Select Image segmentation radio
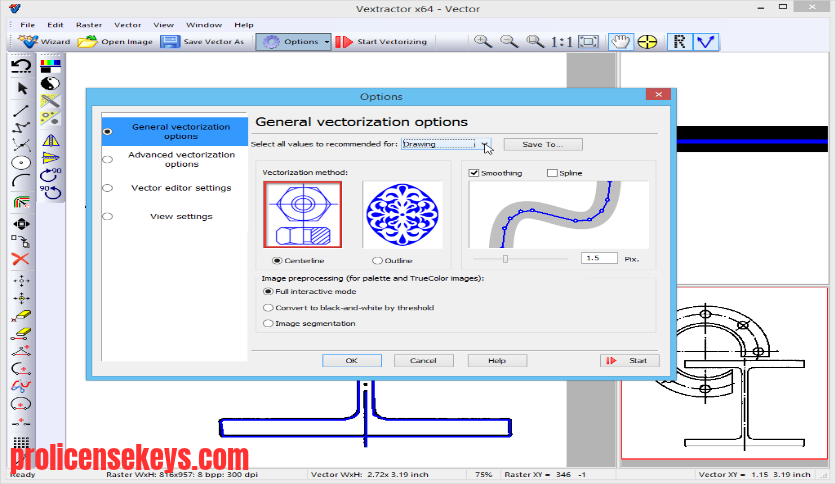Image resolution: width=836 pixels, height=484 pixels. click(268, 324)
